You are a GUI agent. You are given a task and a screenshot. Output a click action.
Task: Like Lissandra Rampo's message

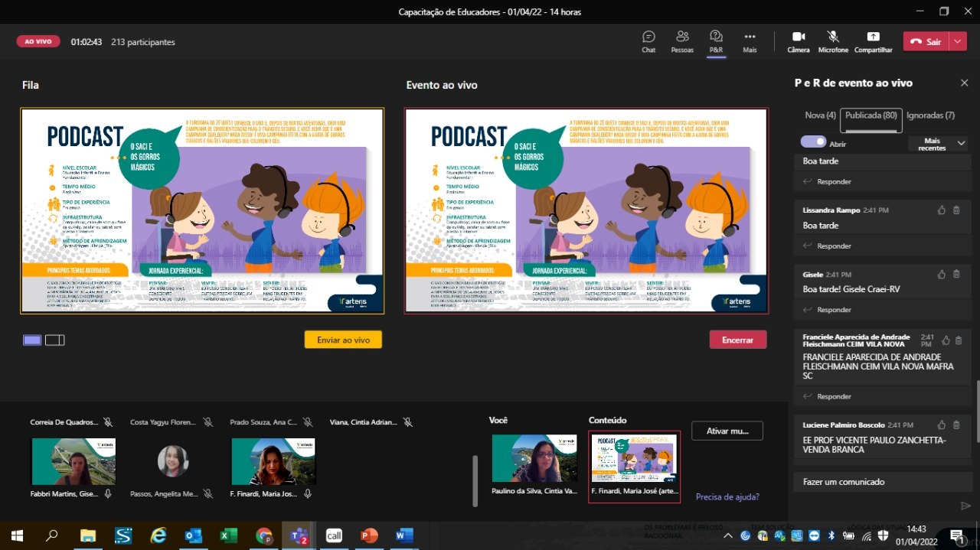coord(942,210)
